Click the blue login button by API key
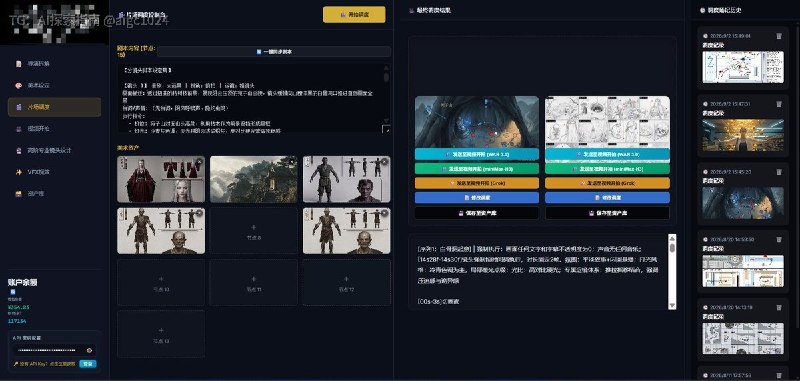This screenshot has height=381, width=800. click(x=88, y=364)
